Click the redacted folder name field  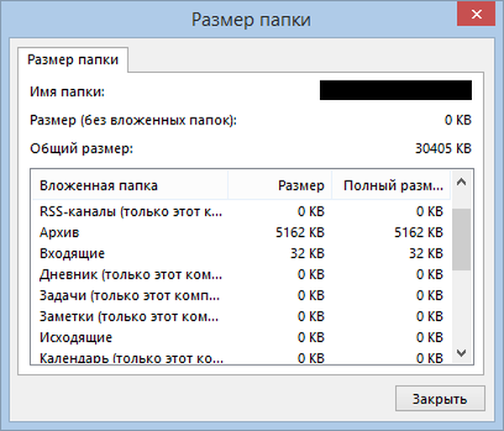pyautogui.click(x=395, y=90)
